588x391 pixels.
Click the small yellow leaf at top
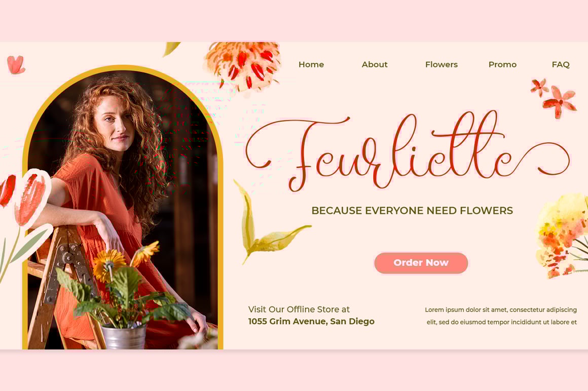pos(171,49)
